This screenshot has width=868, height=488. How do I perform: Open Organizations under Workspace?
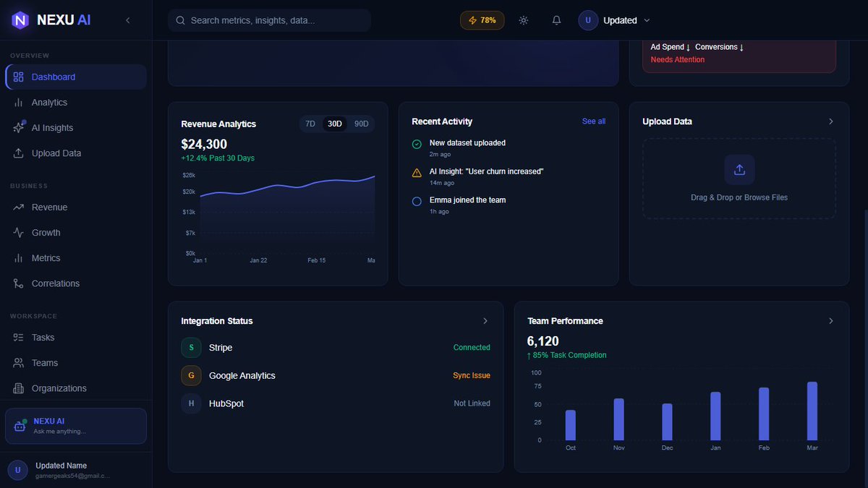click(x=76, y=388)
